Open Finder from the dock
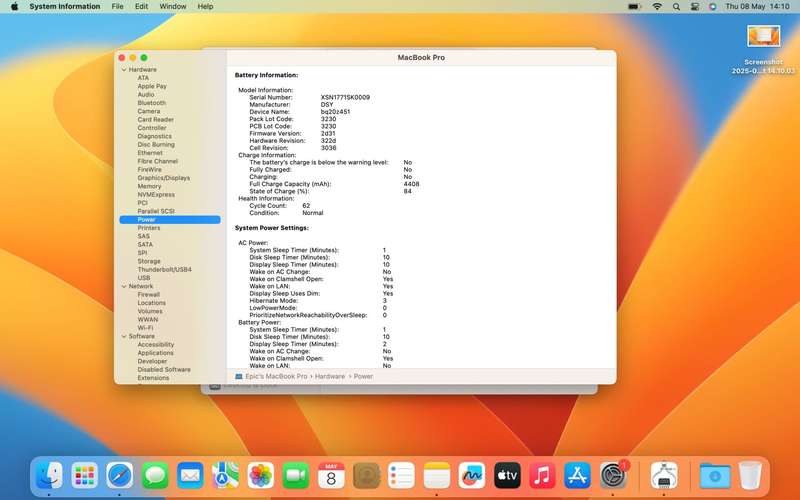The image size is (800, 500). (49, 475)
